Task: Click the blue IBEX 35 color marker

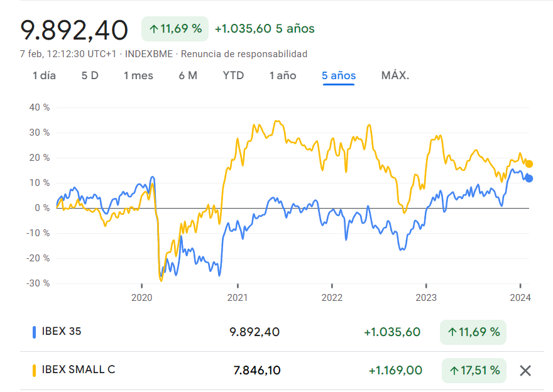Action: pos(34,332)
